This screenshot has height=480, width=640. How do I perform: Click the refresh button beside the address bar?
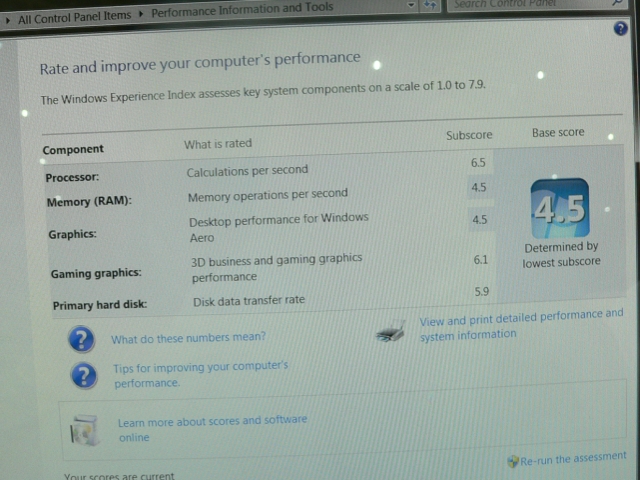[x=431, y=5]
